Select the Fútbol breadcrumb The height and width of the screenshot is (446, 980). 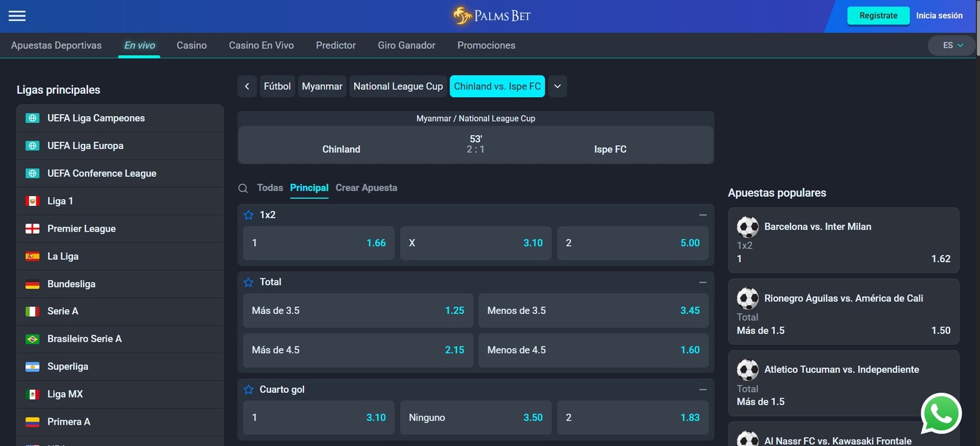(278, 87)
